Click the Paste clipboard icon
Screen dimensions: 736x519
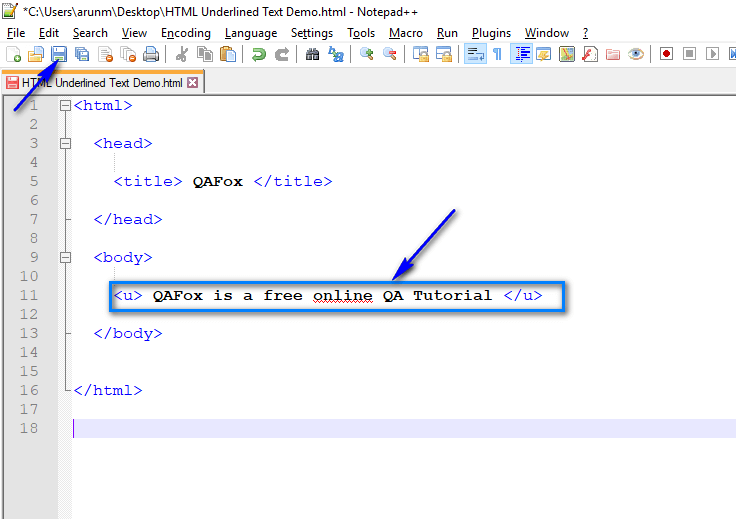pyautogui.click(x=228, y=54)
